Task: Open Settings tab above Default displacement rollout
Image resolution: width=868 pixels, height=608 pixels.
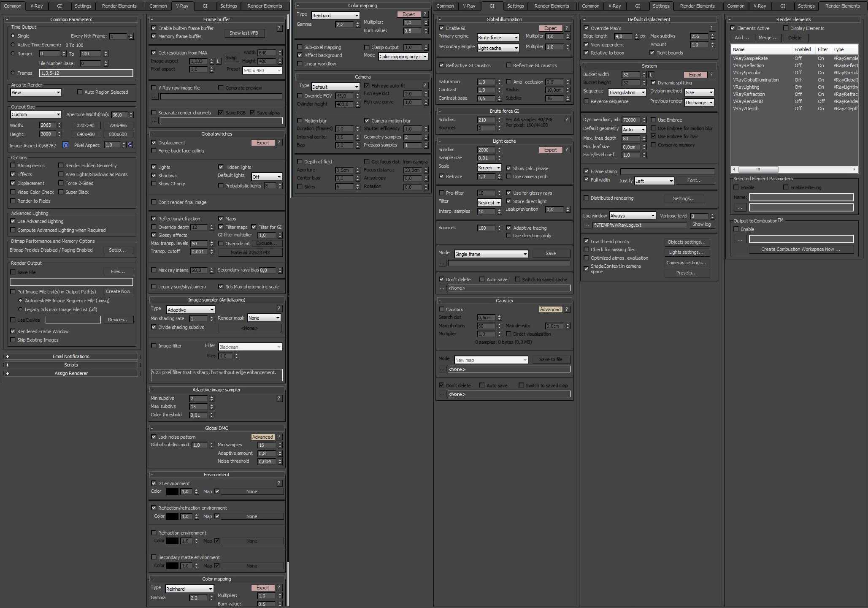Action: 661,6
